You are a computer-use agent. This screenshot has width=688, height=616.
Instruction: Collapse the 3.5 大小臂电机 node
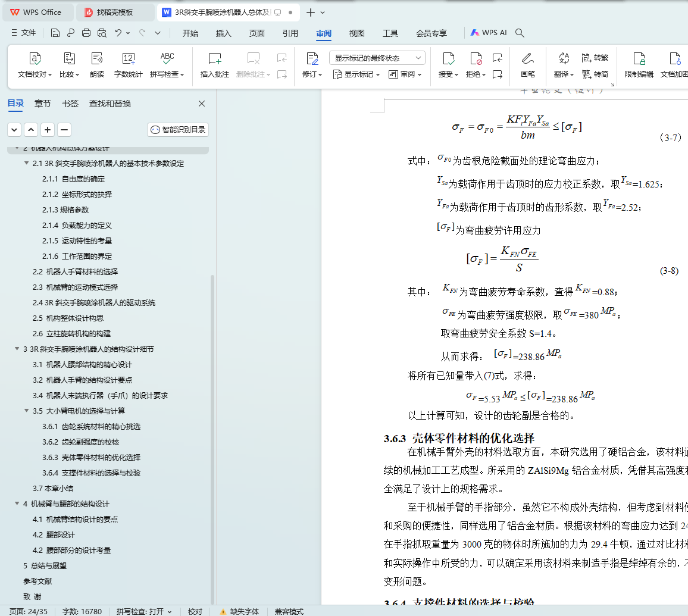[x=26, y=411]
